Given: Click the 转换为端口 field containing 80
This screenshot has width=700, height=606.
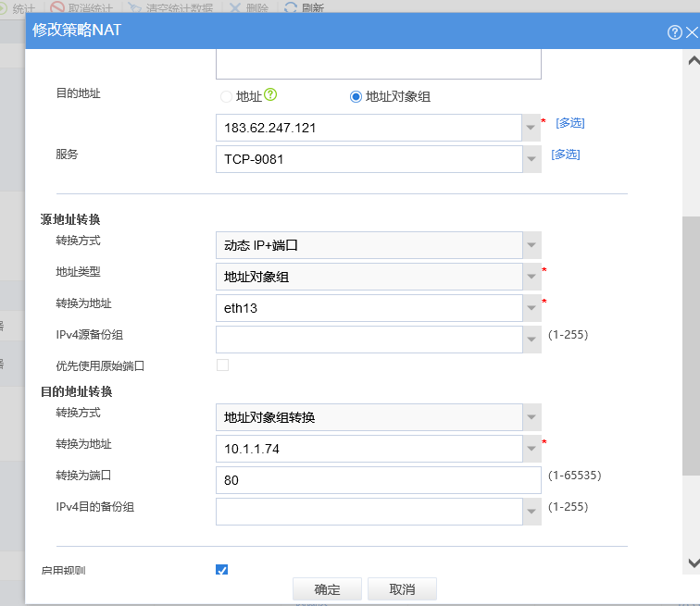Looking at the screenshot, I should point(378,480).
